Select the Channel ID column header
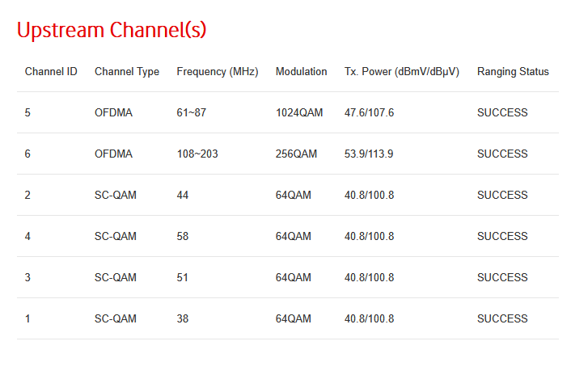The width and height of the screenshot is (588, 375). click(x=51, y=72)
